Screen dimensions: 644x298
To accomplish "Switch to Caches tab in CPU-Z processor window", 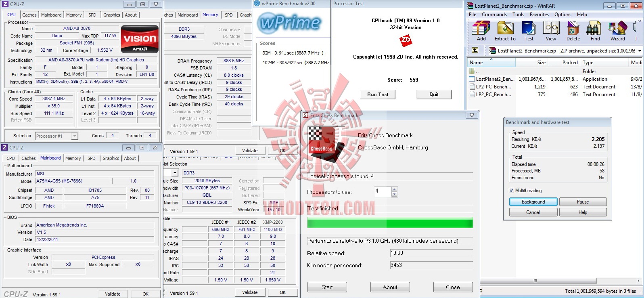I will point(29,15).
